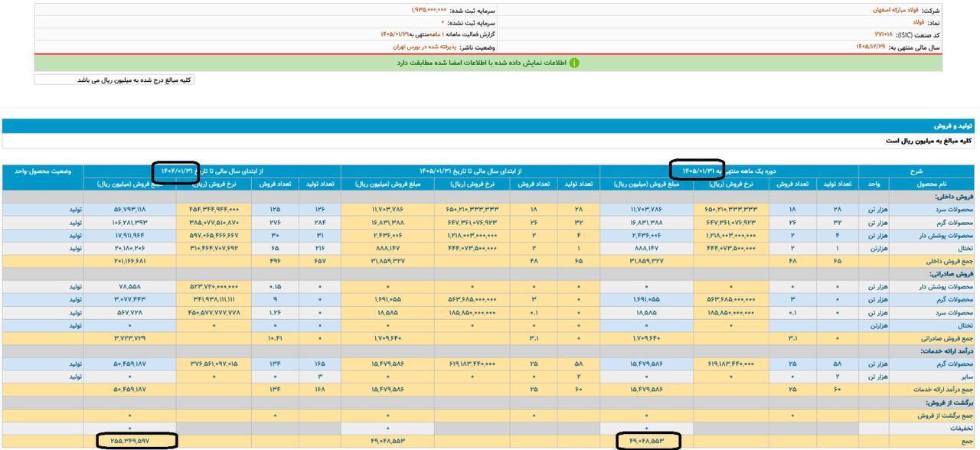Image resolution: width=980 pixels, height=450 pixels.
Task: Select the line "کلیه مبالغ به میلیون ریال است"
Action: (929, 141)
